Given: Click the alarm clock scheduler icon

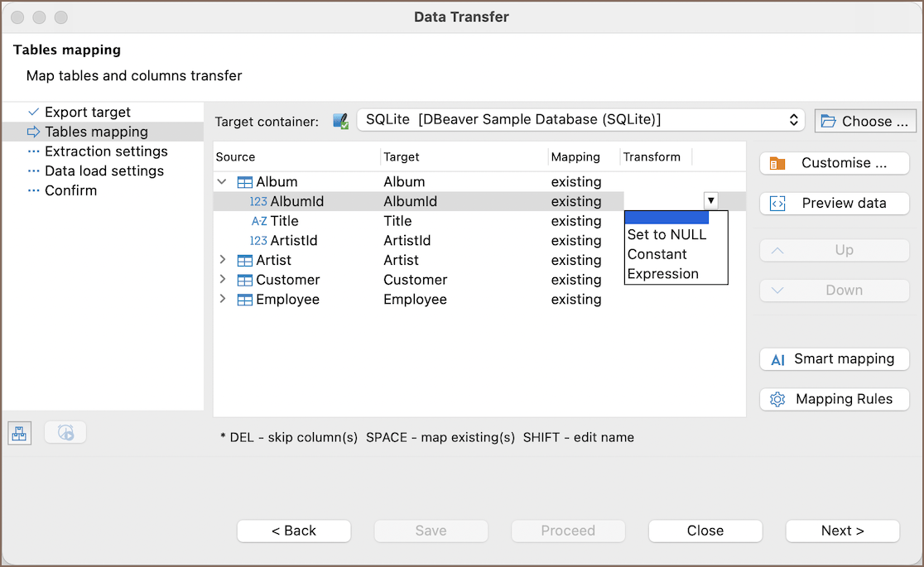Looking at the screenshot, I should pyautogui.click(x=65, y=432).
